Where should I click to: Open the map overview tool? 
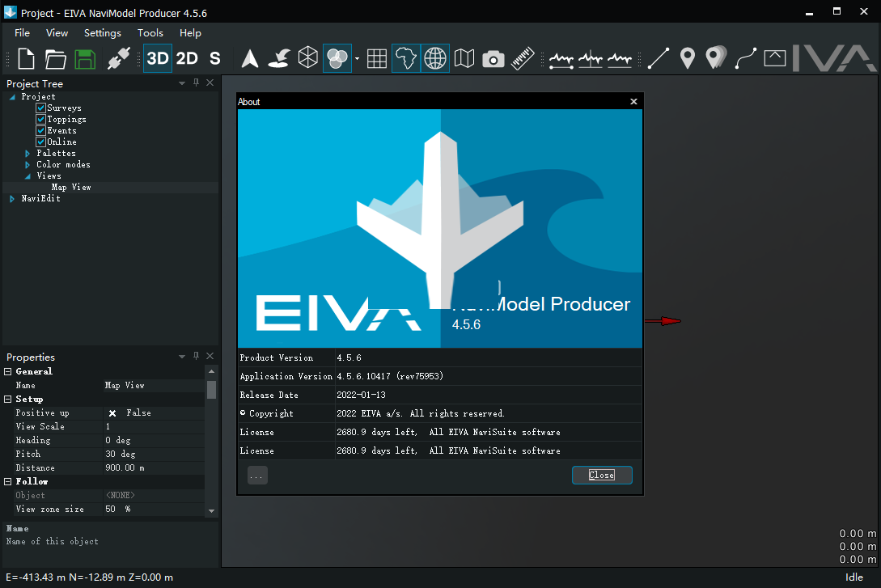tap(464, 57)
